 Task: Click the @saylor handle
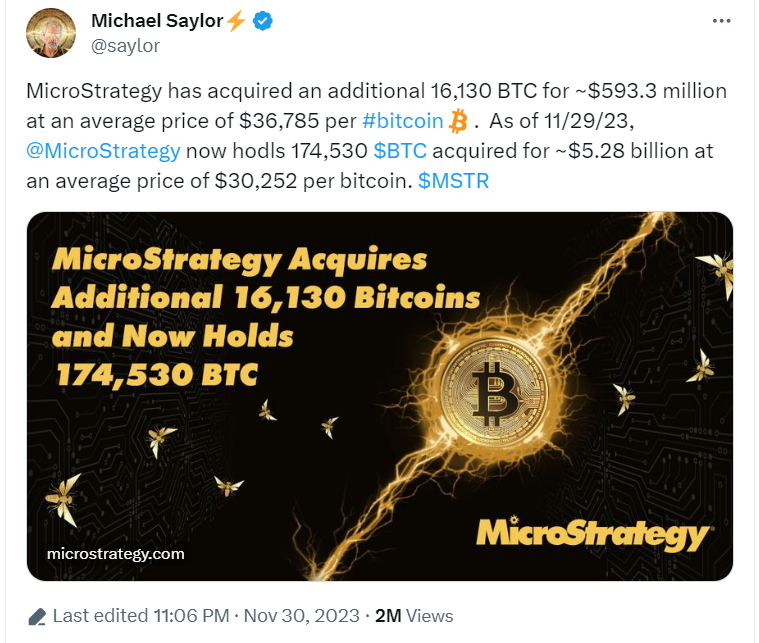[x=125, y=46]
